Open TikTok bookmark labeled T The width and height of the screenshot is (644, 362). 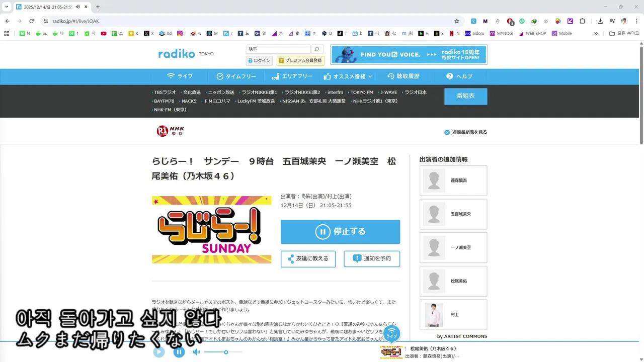[x=342, y=34]
